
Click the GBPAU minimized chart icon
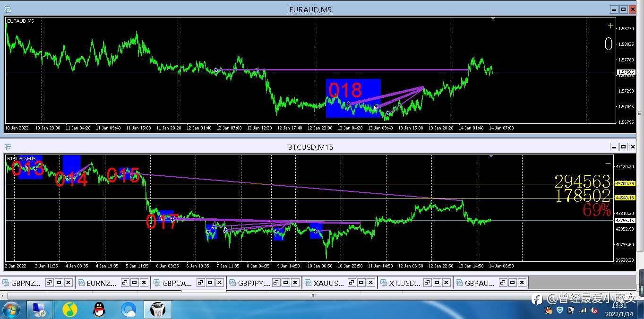[460, 283]
